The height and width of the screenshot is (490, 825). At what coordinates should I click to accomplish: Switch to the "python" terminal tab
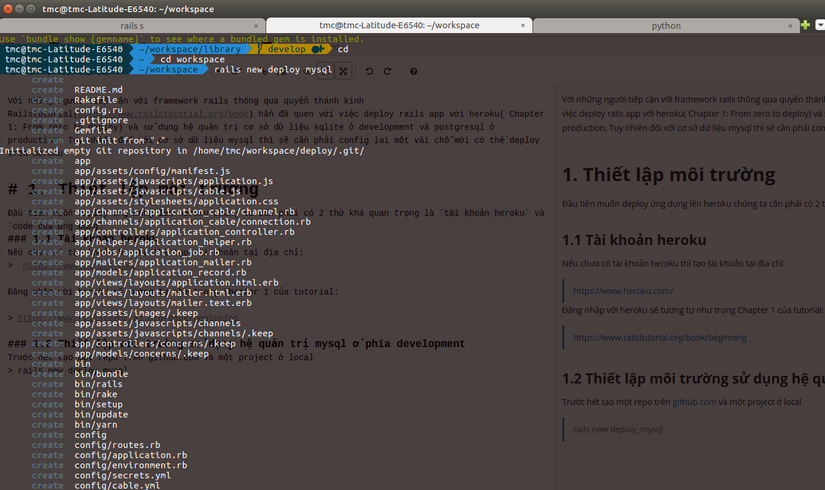(666, 26)
